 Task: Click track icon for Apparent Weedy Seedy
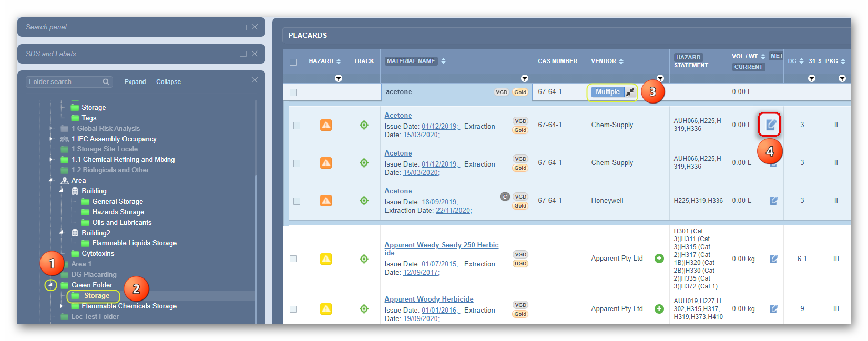tap(364, 259)
